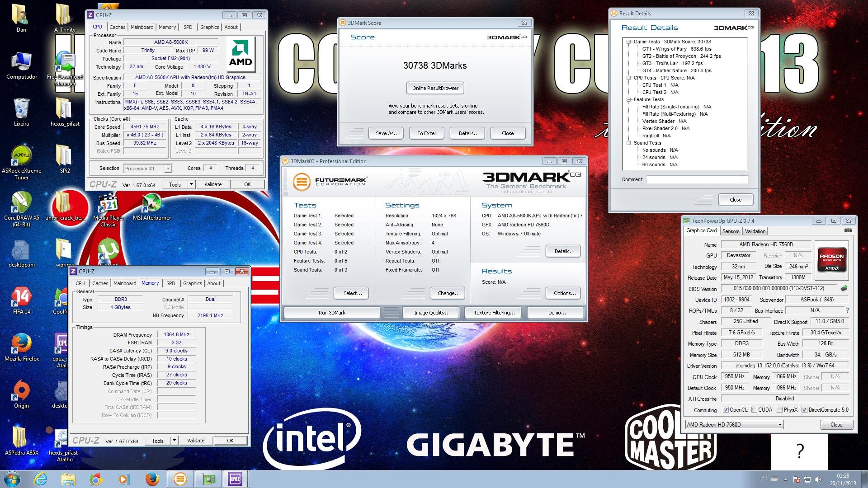Collapse the Game Tests tree node
This screenshot has height=488, width=868.
pos(629,42)
